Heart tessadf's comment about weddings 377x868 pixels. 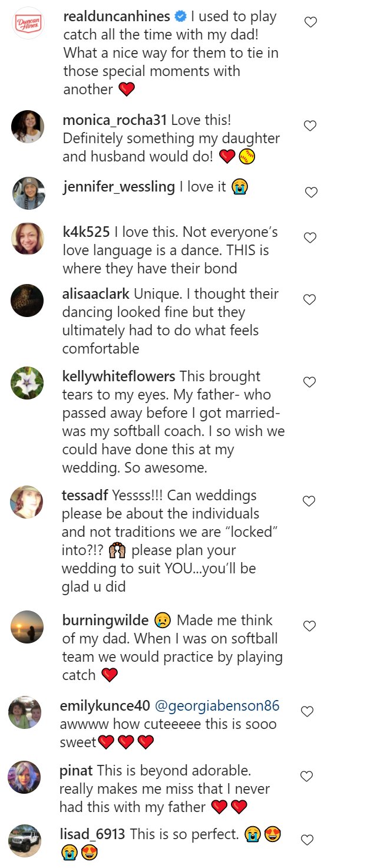309,501
